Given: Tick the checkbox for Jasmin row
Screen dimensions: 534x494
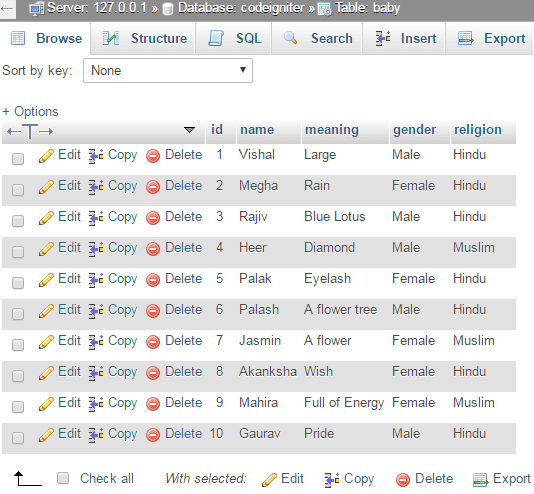Looking at the screenshot, I should click(x=18, y=345).
